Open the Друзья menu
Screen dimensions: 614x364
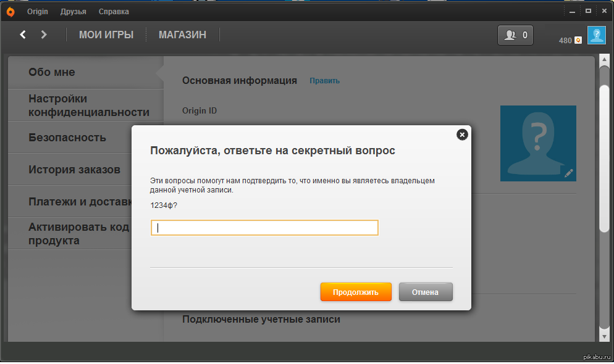pos(74,12)
